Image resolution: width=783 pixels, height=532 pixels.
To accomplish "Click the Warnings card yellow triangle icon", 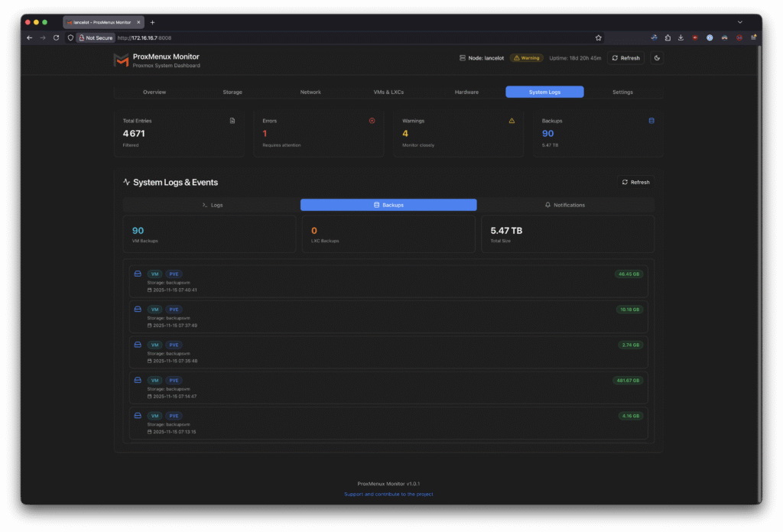I will [x=512, y=121].
